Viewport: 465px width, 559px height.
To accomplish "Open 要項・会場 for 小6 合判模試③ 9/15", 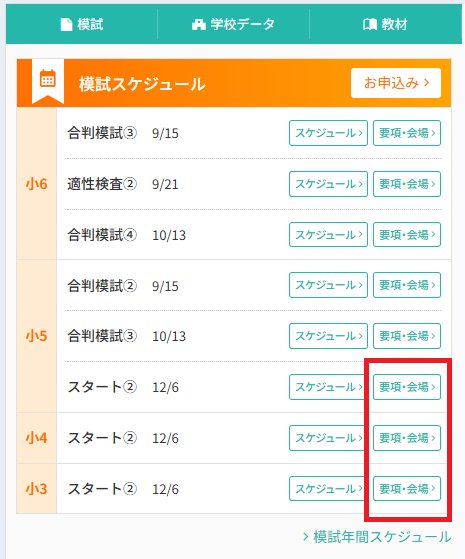I will (407, 133).
